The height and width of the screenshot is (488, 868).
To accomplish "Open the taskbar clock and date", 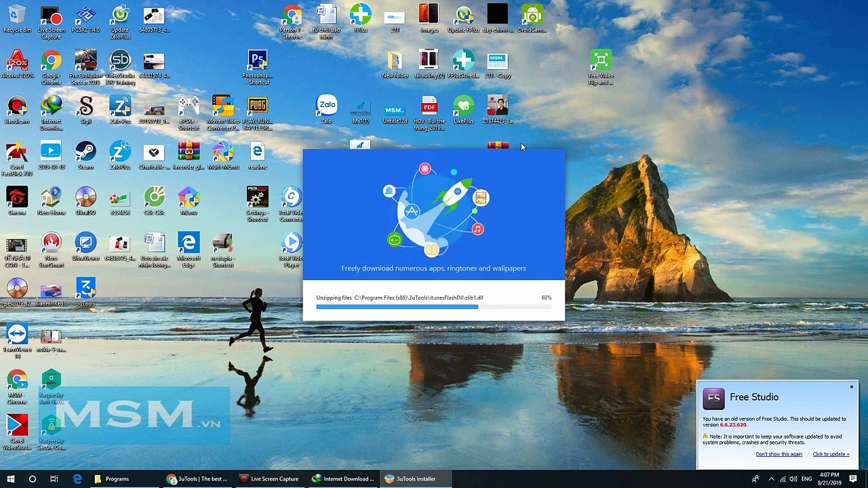I will coord(829,479).
